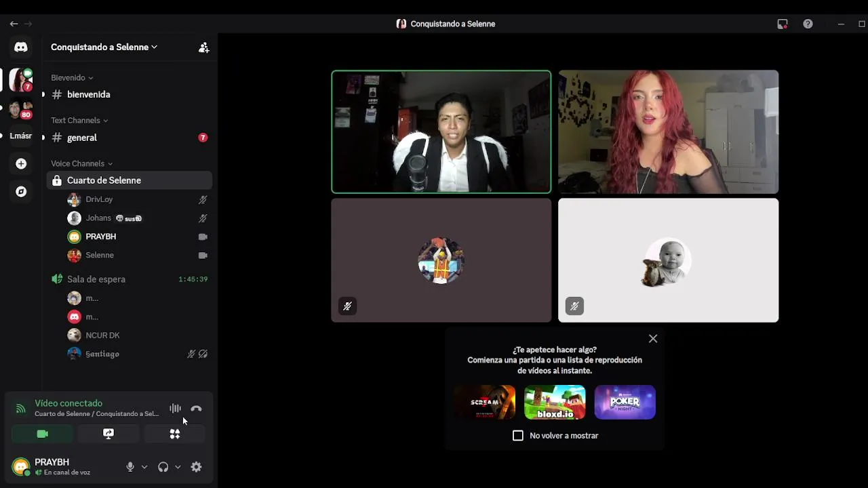Open server icon with 80 badge
Image resolution: width=868 pixels, height=488 pixels.
click(x=21, y=108)
